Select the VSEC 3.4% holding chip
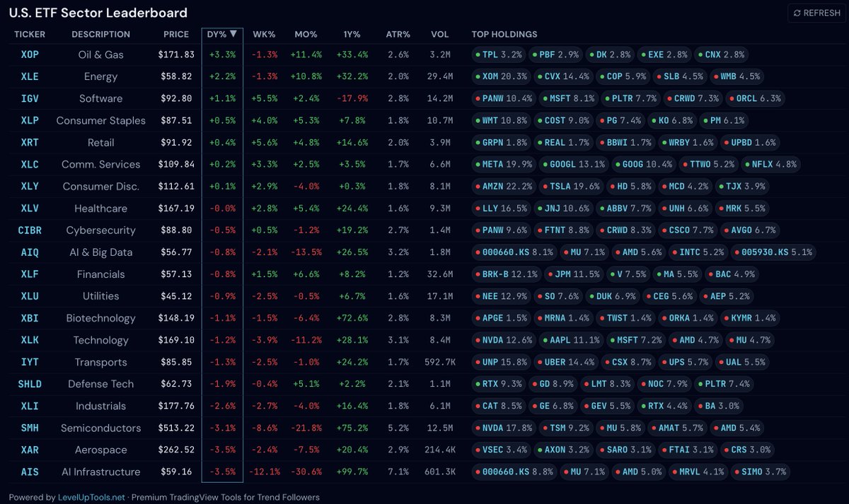The height and width of the screenshot is (504, 849). (x=502, y=450)
